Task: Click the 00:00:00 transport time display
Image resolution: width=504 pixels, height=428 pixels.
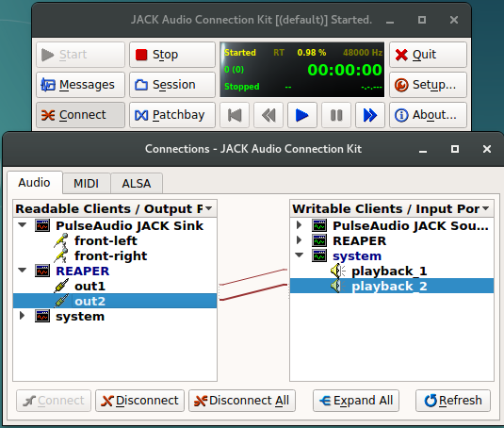Action: point(345,70)
